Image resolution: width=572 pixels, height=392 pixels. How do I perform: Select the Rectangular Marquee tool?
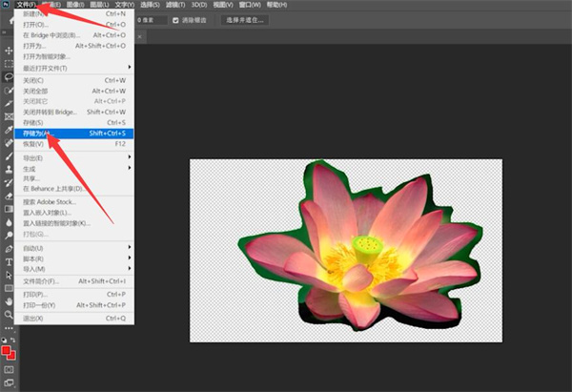(x=9, y=63)
